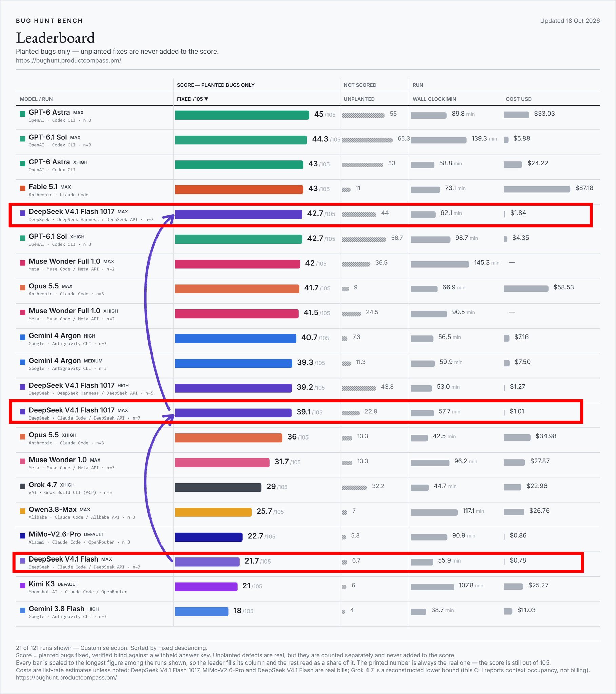
Task: Click the black swatch beside Grok 4.7
Action: click(23, 486)
